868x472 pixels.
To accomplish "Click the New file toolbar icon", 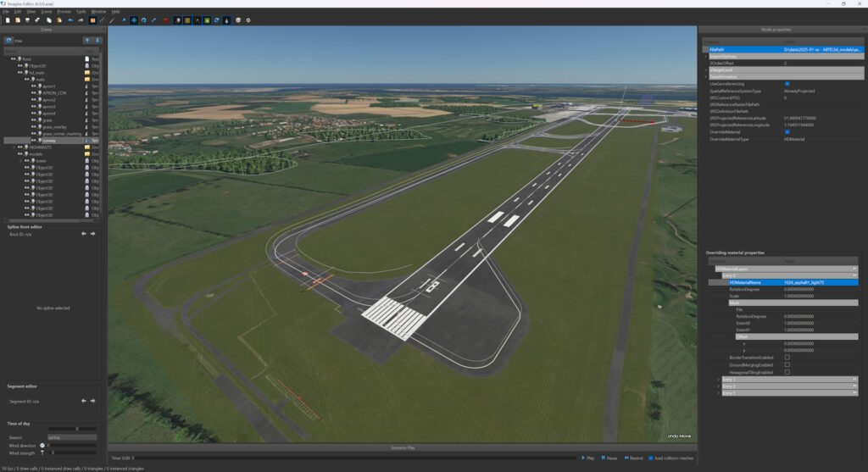I will point(6,19).
